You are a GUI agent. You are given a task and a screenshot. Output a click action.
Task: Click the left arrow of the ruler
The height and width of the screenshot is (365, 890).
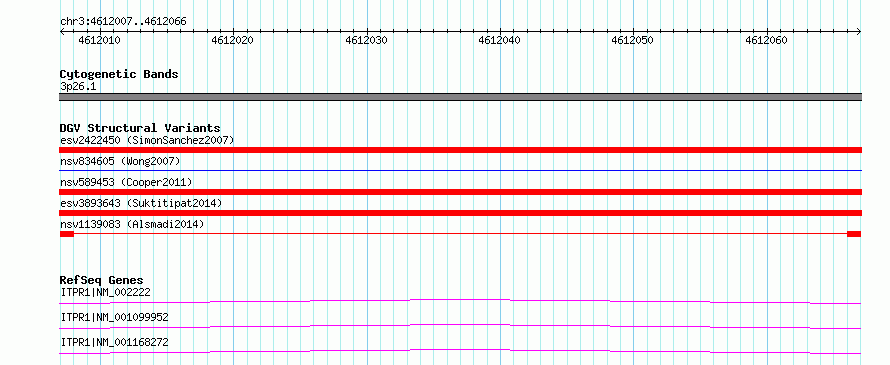point(62,31)
